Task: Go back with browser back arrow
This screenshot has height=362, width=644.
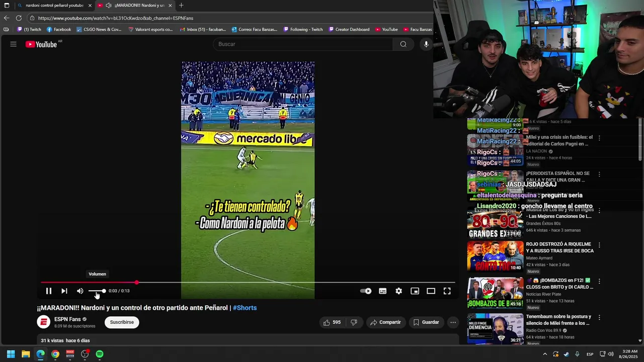Action: pyautogui.click(x=7, y=18)
